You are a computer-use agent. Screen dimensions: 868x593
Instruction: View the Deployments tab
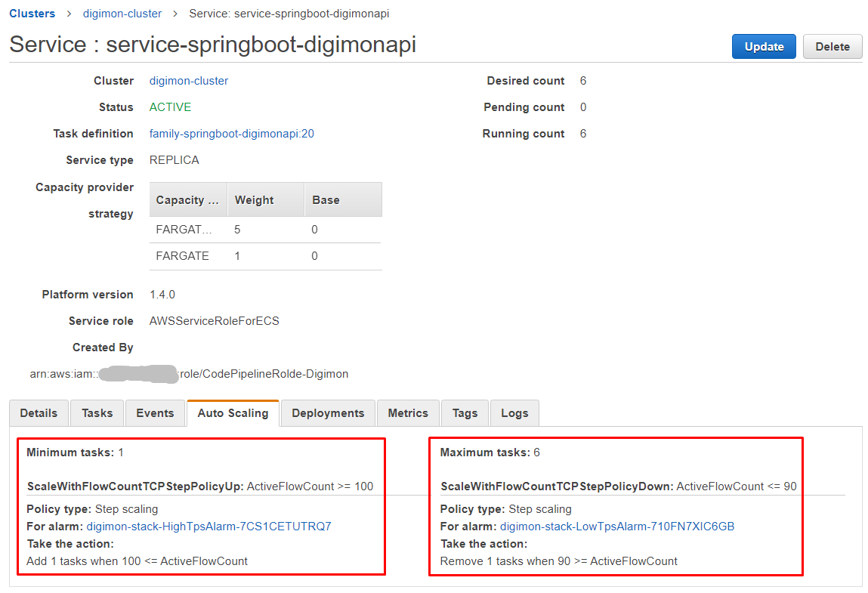coord(328,413)
